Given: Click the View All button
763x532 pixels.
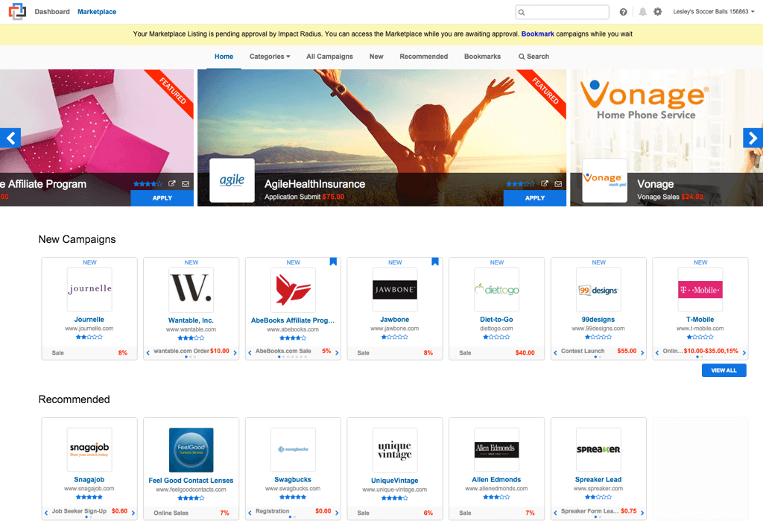Looking at the screenshot, I should (724, 370).
